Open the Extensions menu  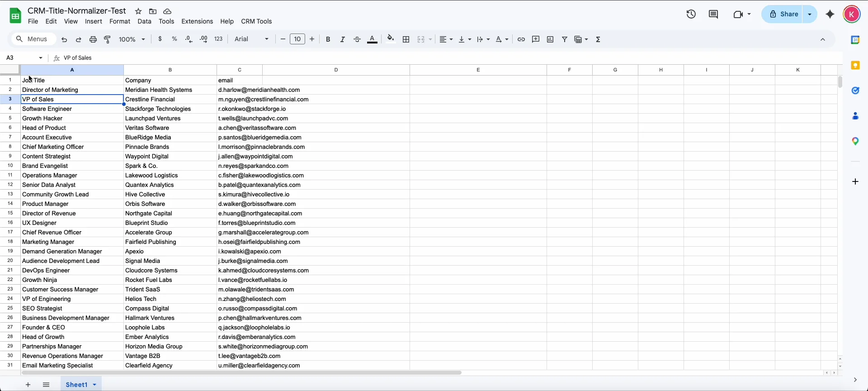pyautogui.click(x=197, y=21)
